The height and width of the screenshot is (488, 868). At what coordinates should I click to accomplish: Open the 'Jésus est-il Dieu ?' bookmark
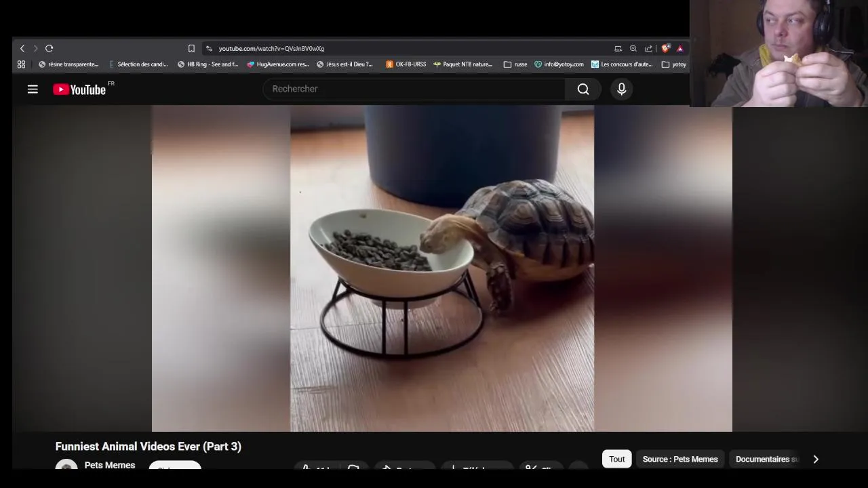tap(345, 64)
